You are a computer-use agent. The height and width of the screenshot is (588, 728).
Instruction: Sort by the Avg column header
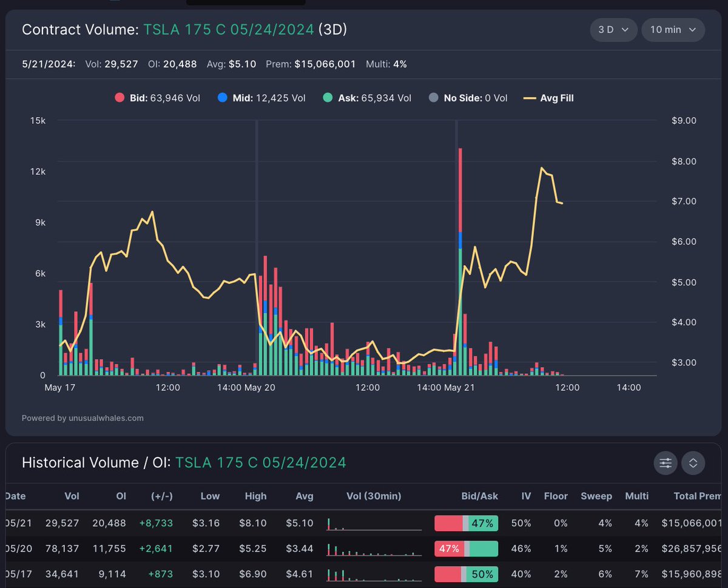pos(303,496)
